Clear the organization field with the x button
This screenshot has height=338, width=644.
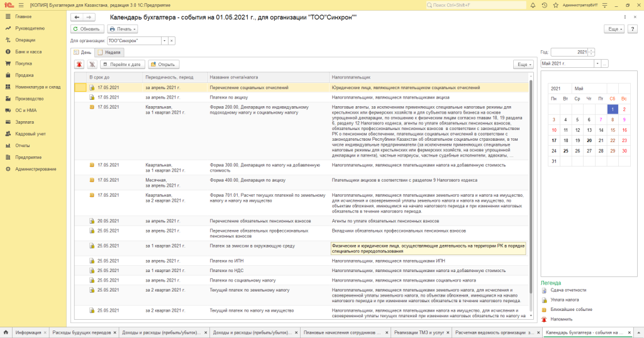pos(172,40)
